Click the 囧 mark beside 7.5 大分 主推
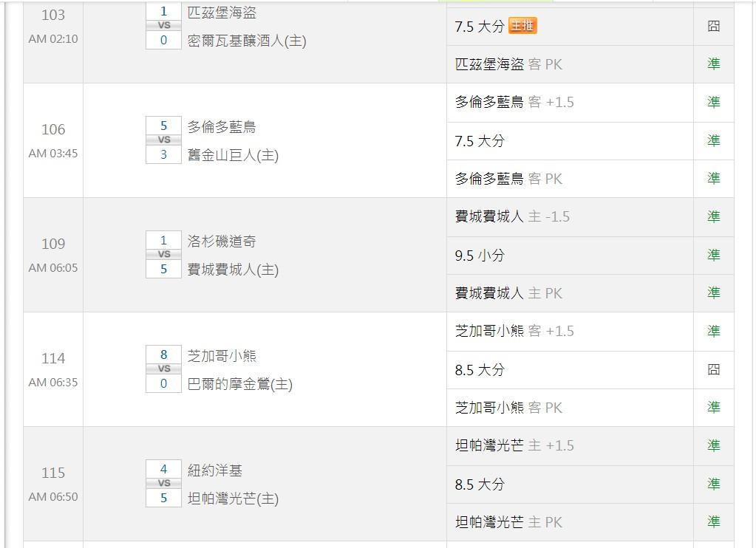756x548 pixels. (x=713, y=26)
